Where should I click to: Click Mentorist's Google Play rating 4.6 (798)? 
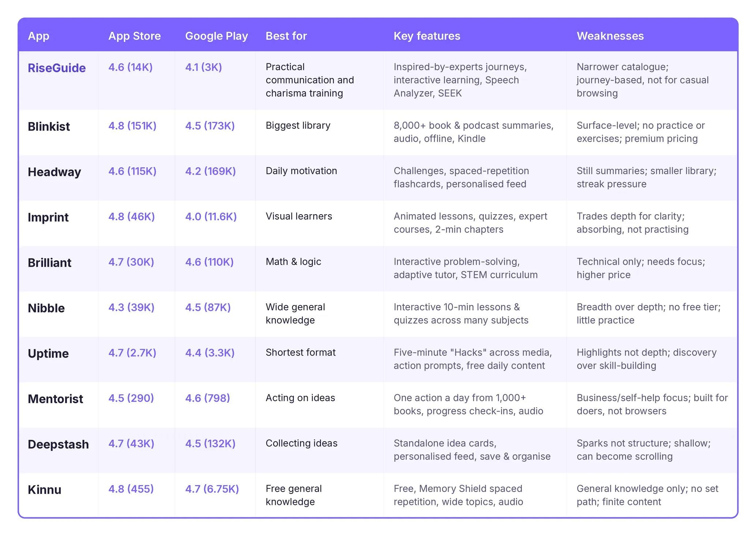(207, 398)
